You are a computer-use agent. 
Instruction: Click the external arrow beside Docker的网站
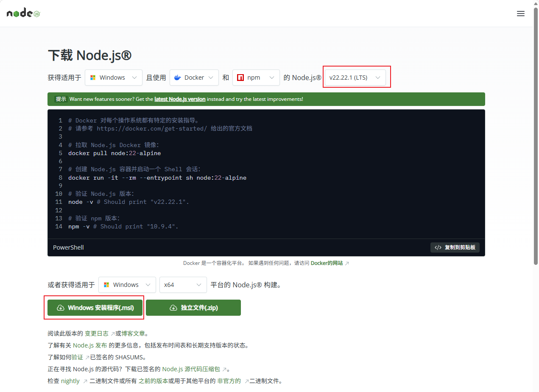[347, 263]
